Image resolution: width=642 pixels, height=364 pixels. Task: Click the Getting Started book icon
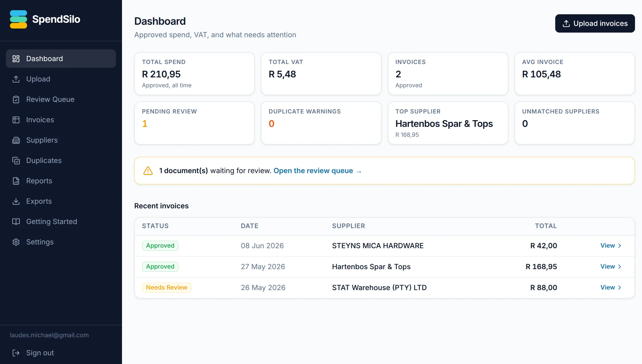(16, 222)
